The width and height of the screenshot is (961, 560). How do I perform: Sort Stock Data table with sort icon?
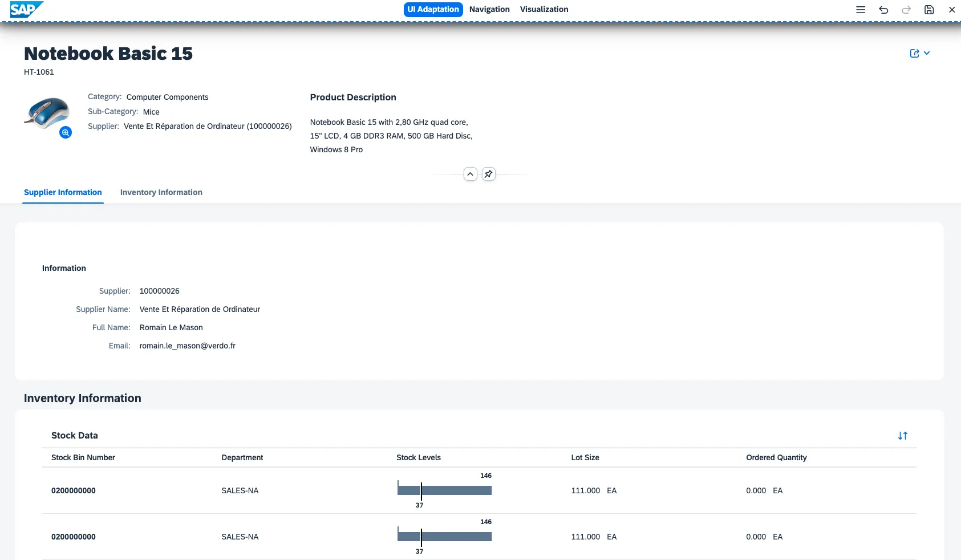tap(902, 436)
